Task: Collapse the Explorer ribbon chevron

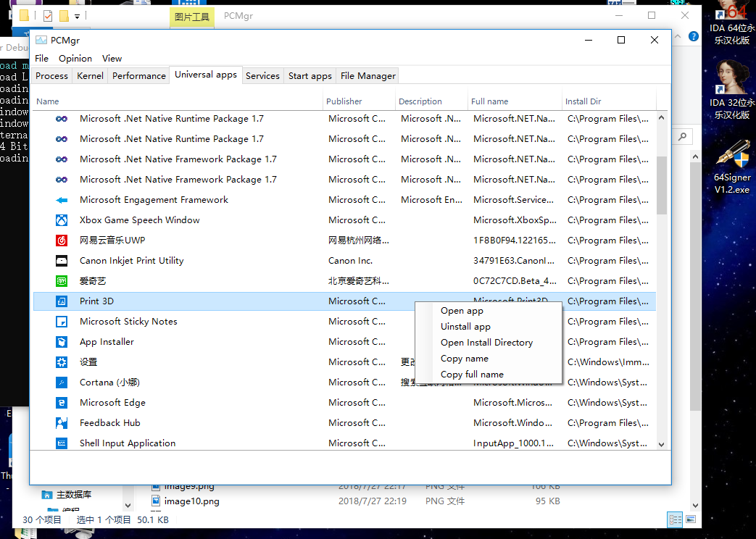Action: 678,36
